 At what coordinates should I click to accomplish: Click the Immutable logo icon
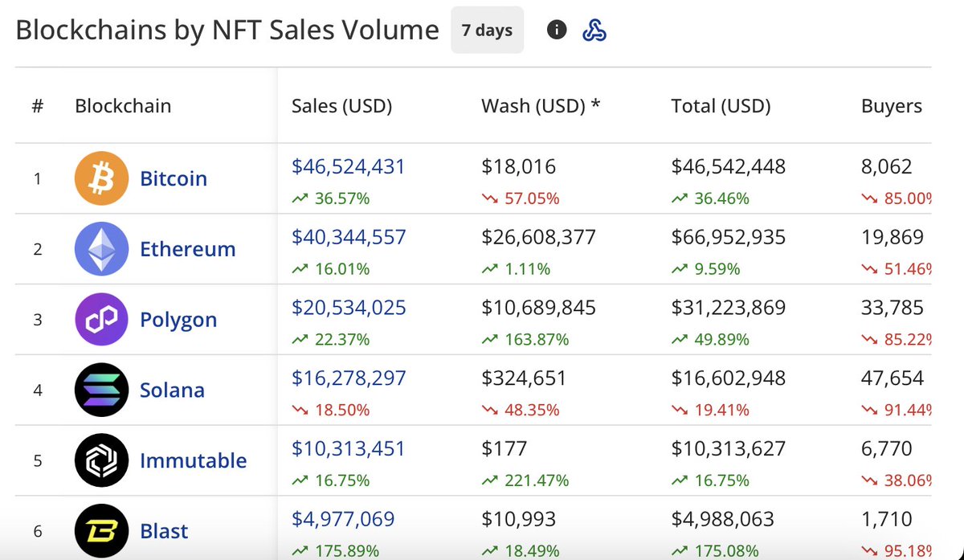coord(101,460)
